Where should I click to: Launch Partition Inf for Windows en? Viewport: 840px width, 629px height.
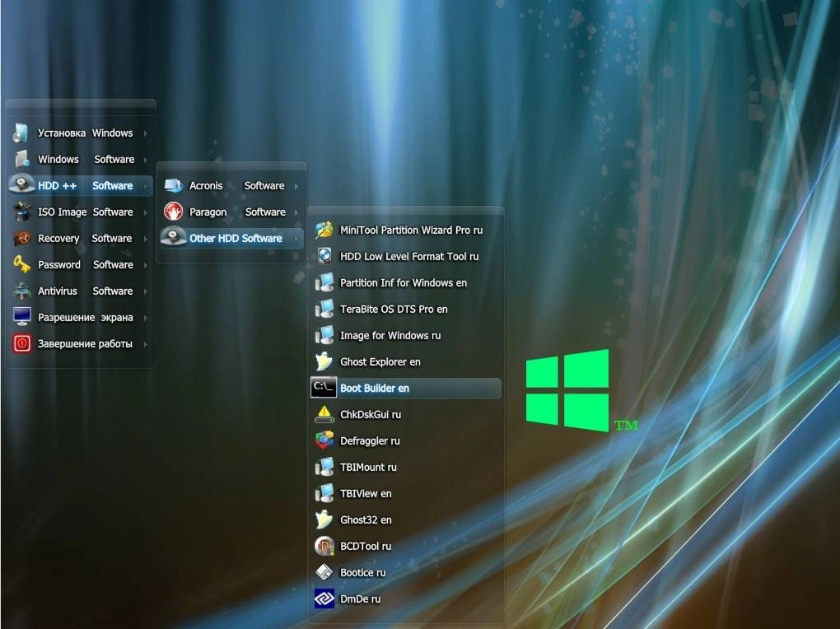[x=406, y=282]
